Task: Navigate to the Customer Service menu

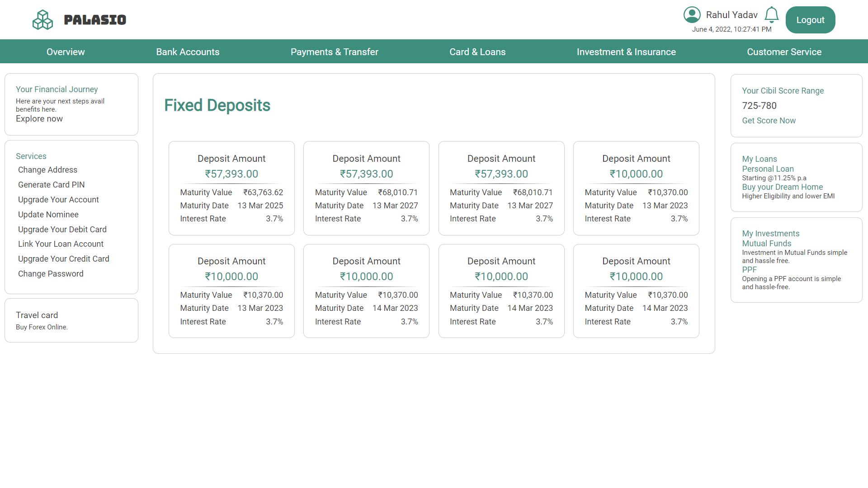Action: (x=784, y=52)
